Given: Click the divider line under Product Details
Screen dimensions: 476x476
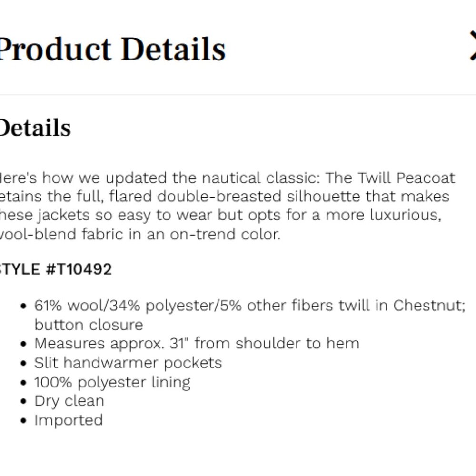Looking at the screenshot, I should coord(238,95).
